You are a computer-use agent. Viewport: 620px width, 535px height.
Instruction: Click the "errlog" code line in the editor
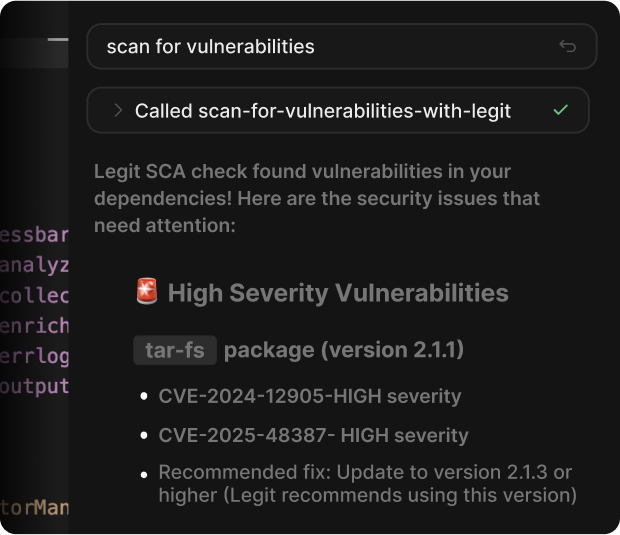(x=35, y=357)
